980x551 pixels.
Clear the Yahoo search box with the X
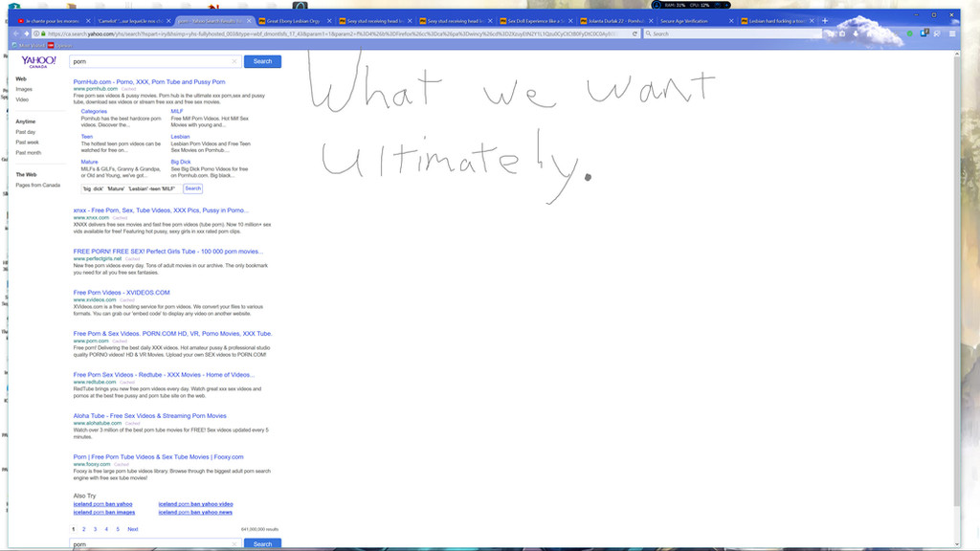click(x=234, y=61)
